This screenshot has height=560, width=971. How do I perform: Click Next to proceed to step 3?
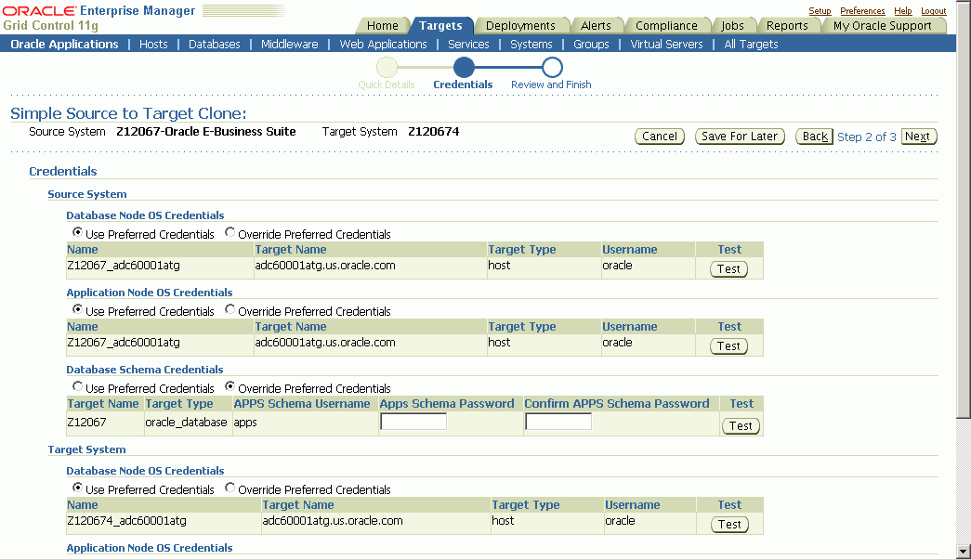[919, 137]
